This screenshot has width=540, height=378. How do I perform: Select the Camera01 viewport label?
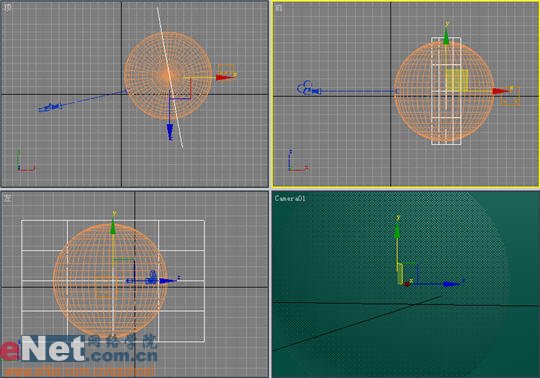tap(290, 198)
